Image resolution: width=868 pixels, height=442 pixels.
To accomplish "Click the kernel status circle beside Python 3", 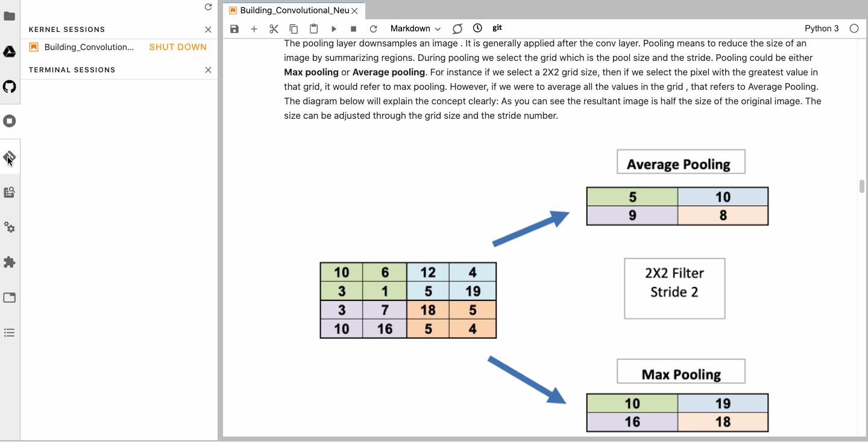I will pyautogui.click(x=854, y=28).
